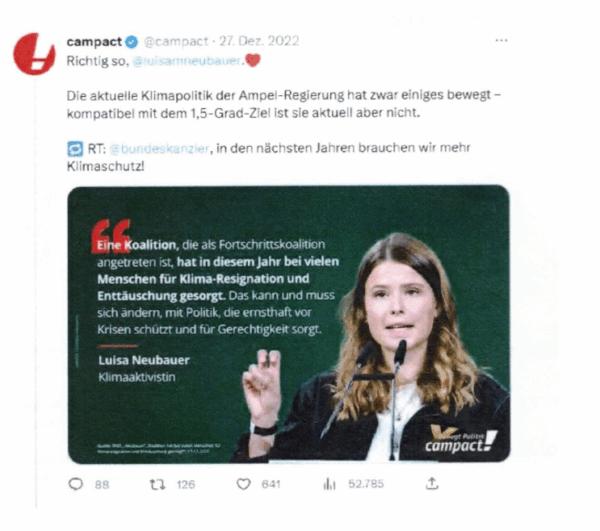600x531 pixels.
Task: Open the @luisamneubauer mention link
Action: (187, 61)
